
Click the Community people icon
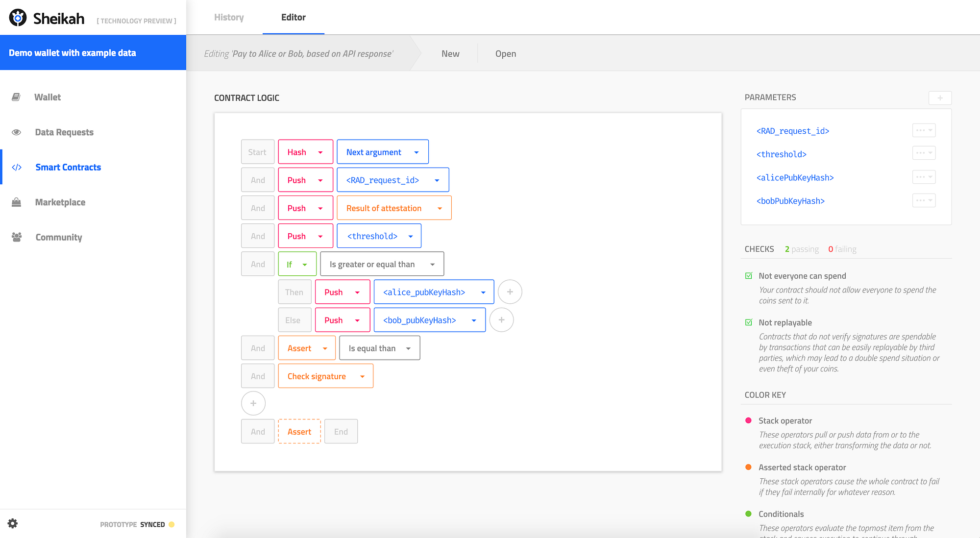[16, 237]
